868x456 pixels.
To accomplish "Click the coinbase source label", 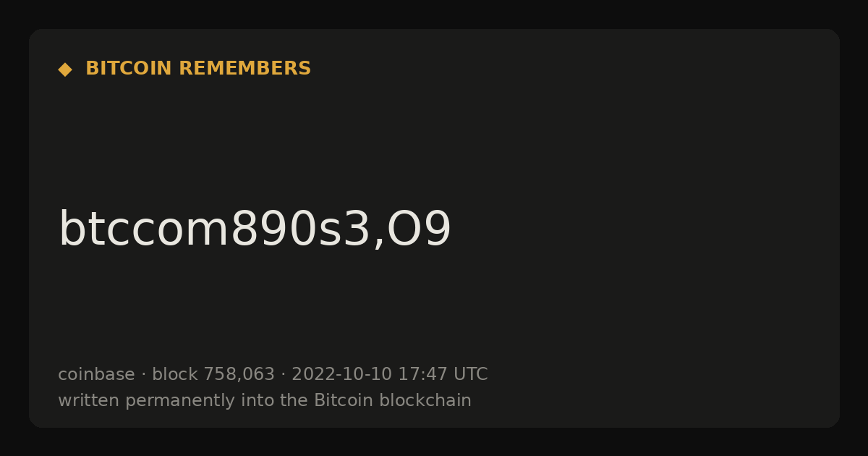I will tap(96, 375).
